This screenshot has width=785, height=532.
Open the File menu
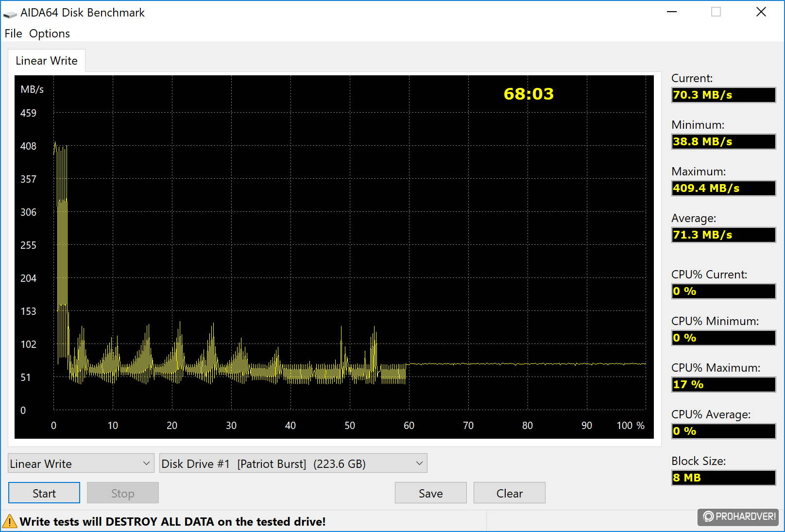click(13, 34)
